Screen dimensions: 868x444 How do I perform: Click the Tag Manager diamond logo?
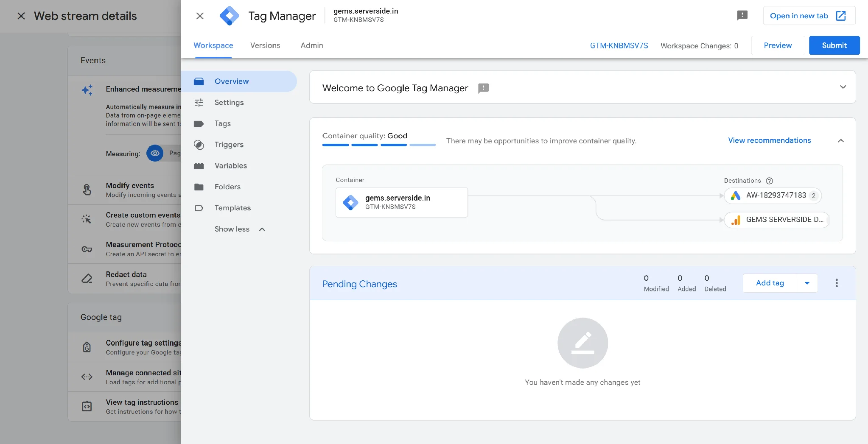coord(229,16)
